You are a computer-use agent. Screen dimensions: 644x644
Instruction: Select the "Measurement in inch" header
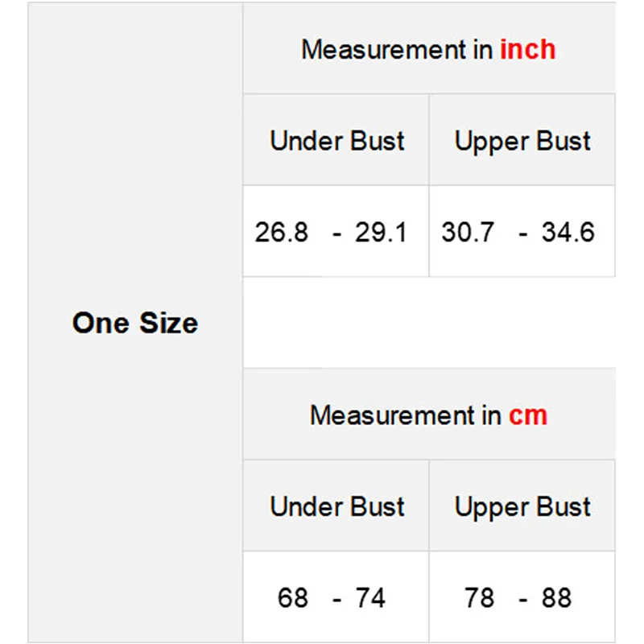428,49
